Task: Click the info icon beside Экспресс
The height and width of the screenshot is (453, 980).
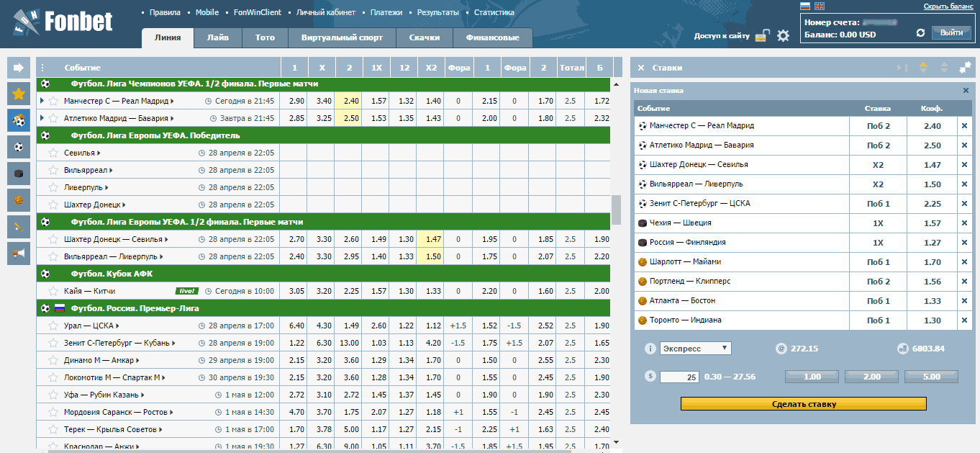Action: click(x=651, y=349)
